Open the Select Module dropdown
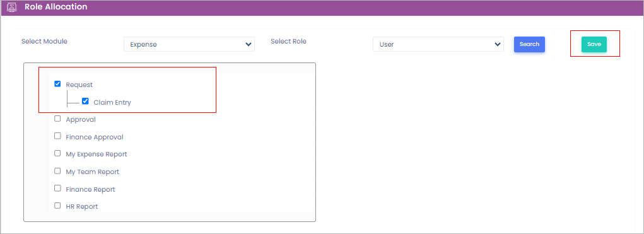The height and width of the screenshot is (234, 644). tap(189, 44)
